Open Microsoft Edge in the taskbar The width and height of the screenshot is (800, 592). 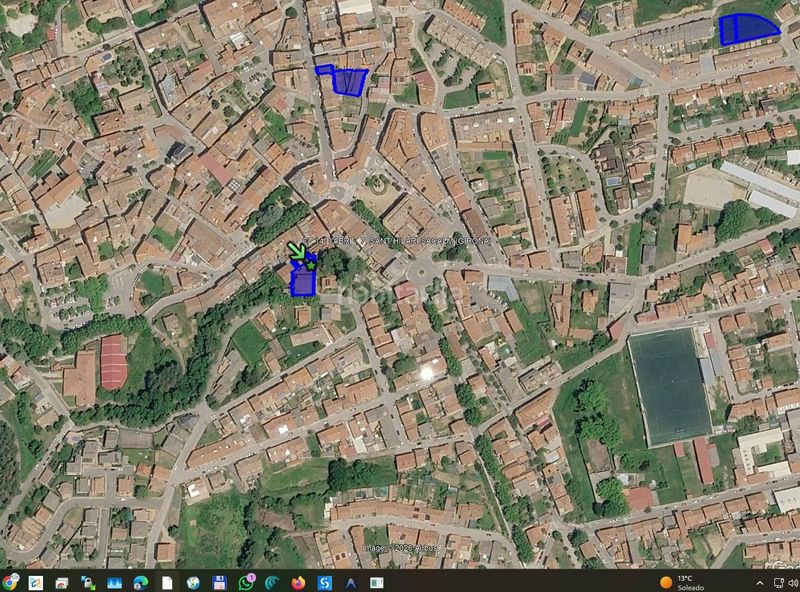pyautogui.click(x=141, y=582)
